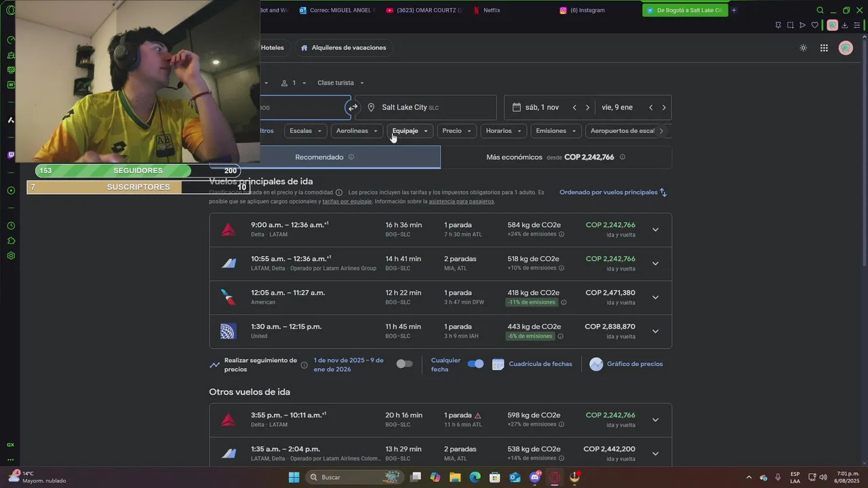Image resolution: width=868 pixels, height=488 pixels.
Task: Click Ordenado por vuelos principales sort button
Action: (614, 192)
